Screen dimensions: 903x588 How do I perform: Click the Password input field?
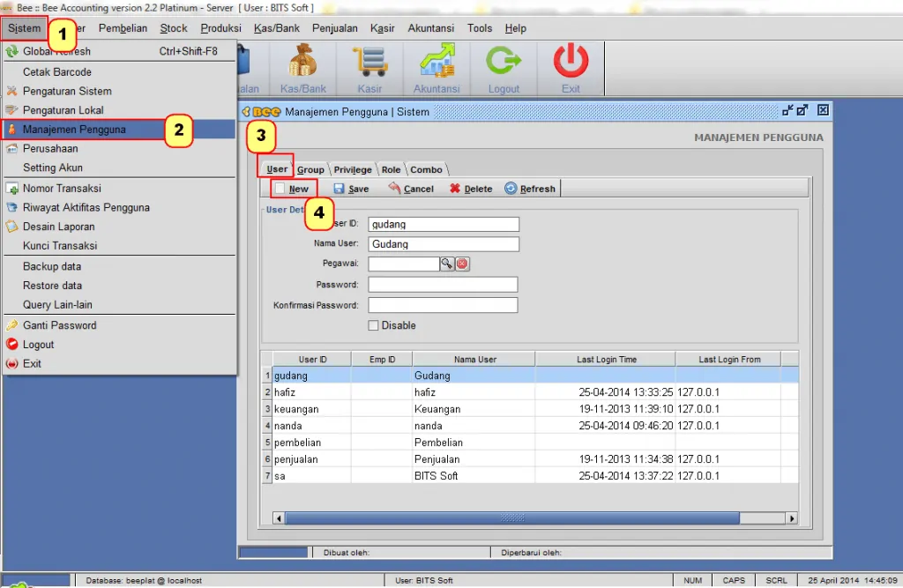click(443, 285)
